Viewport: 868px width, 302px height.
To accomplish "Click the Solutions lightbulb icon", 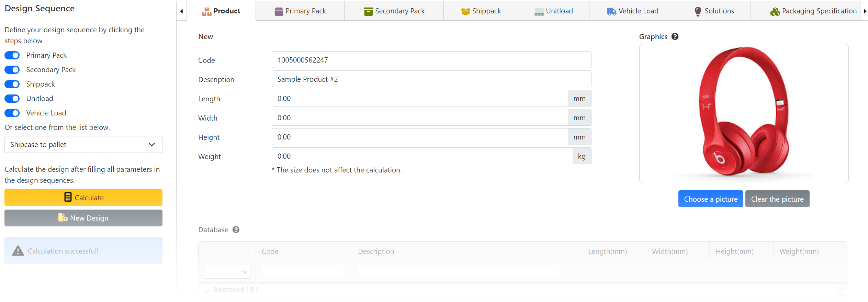I will 698,11.
